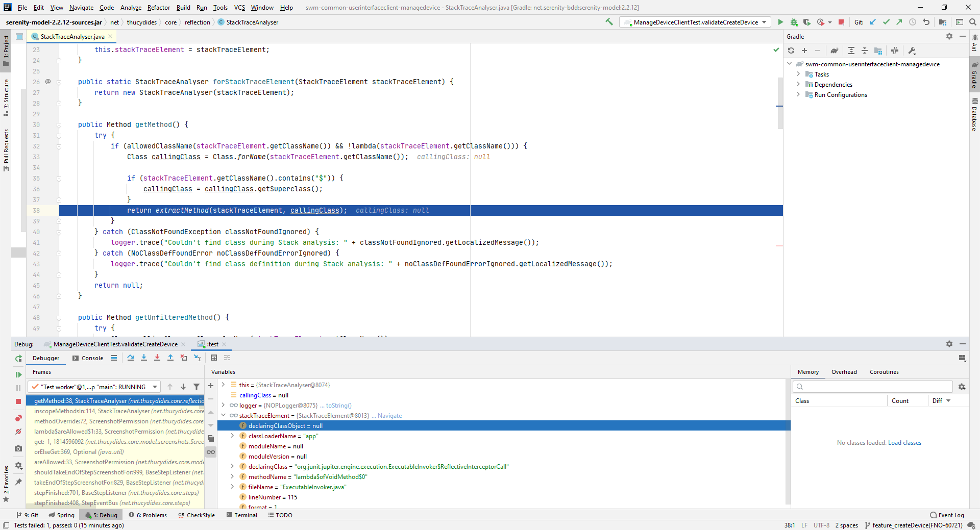Reload Gradle projects with the refresh icon
This screenshot has width=980, height=530.
click(x=791, y=51)
